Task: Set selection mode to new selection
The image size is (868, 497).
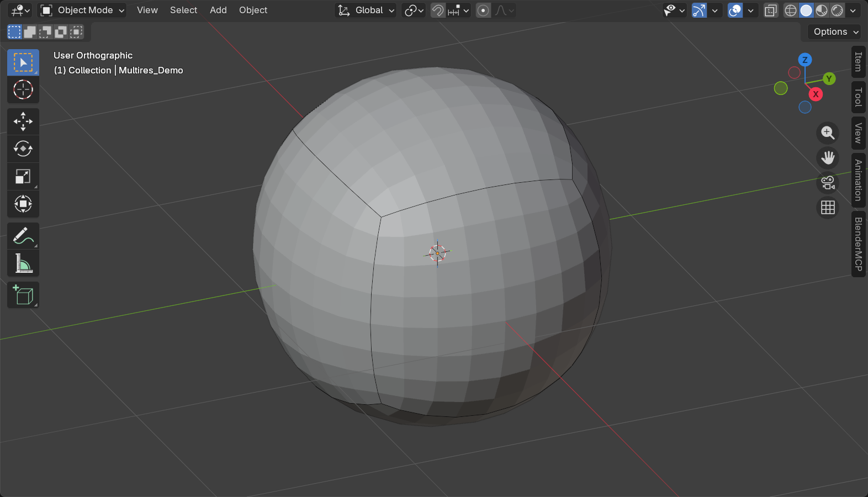Action: pyautogui.click(x=14, y=32)
